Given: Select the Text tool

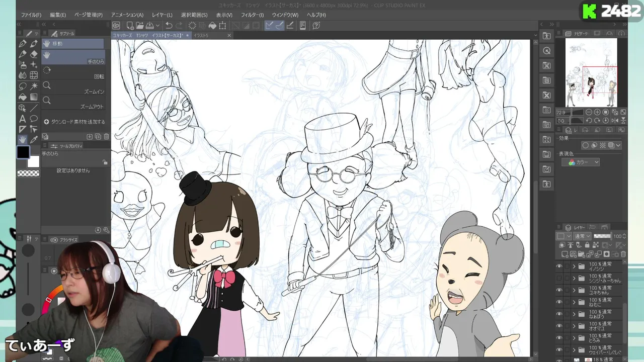Looking at the screenshot, I should [x=23, y=119].
